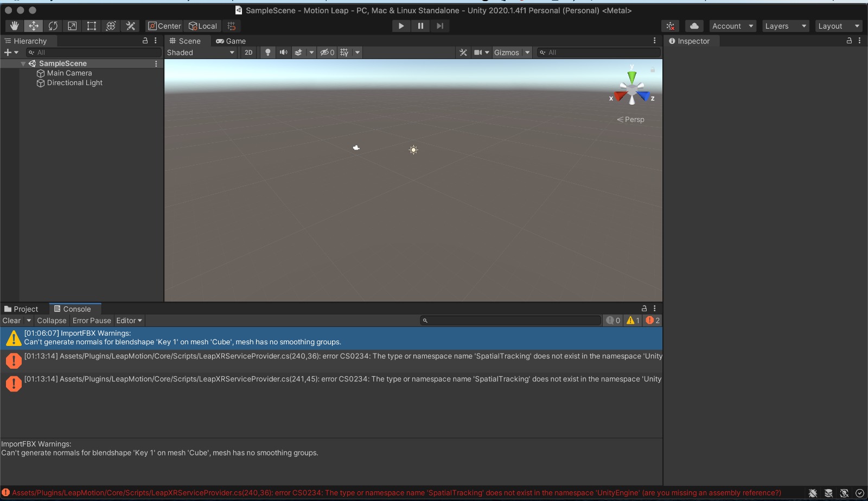
Task: Start Play mode
Action: tap(401, 26)
